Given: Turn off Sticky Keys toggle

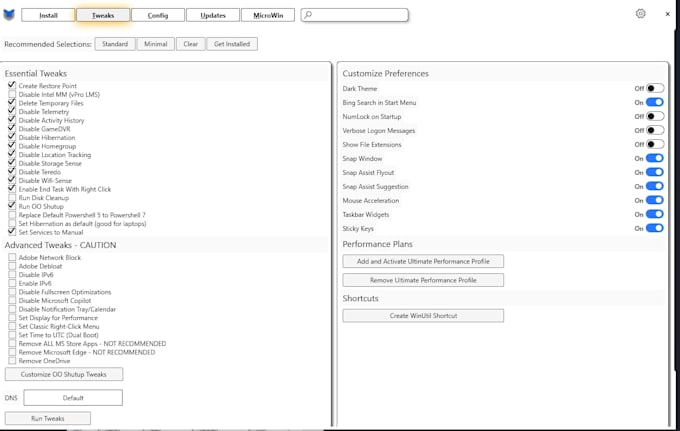Looking at the screenshot, I should (654, 228).
